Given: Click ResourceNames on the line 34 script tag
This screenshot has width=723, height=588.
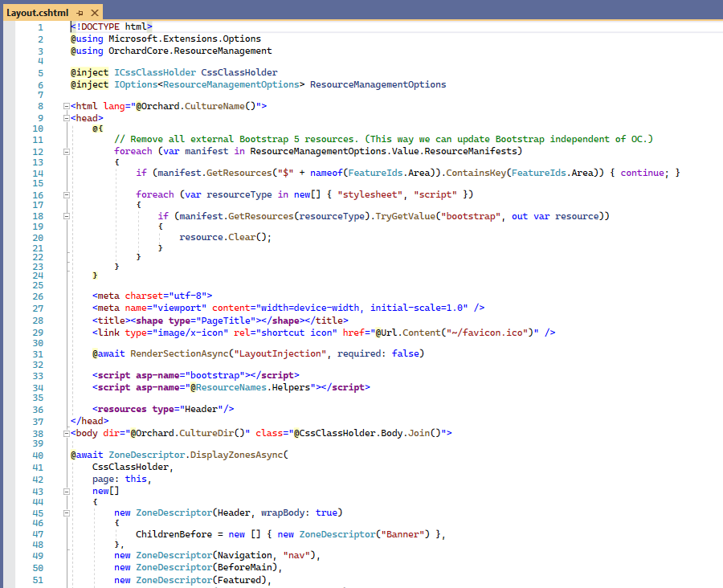Looking at the screenshot, I should click(x=231, y=387).
